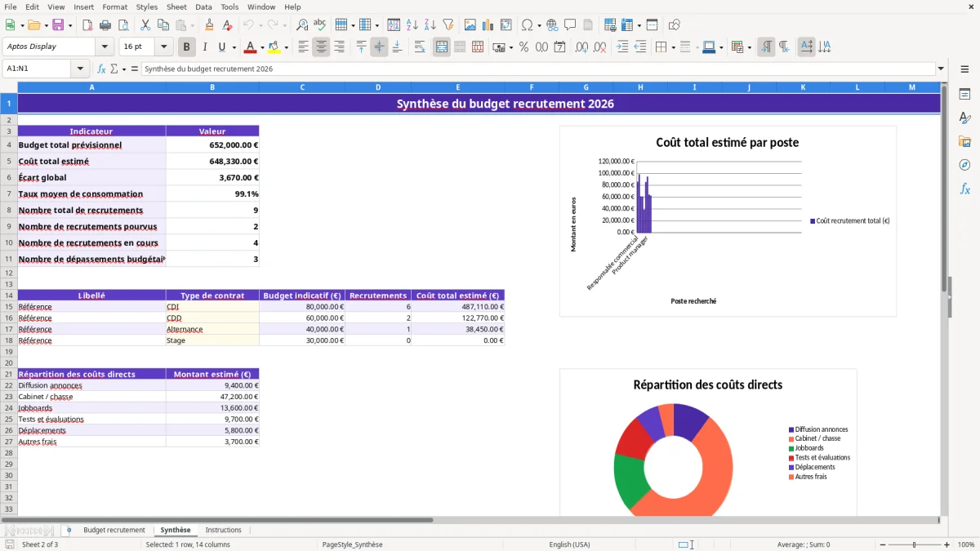Toggle Bold formatting off
Image resolution: width=980 pixels, height=551 pixels.
[187, 47]
